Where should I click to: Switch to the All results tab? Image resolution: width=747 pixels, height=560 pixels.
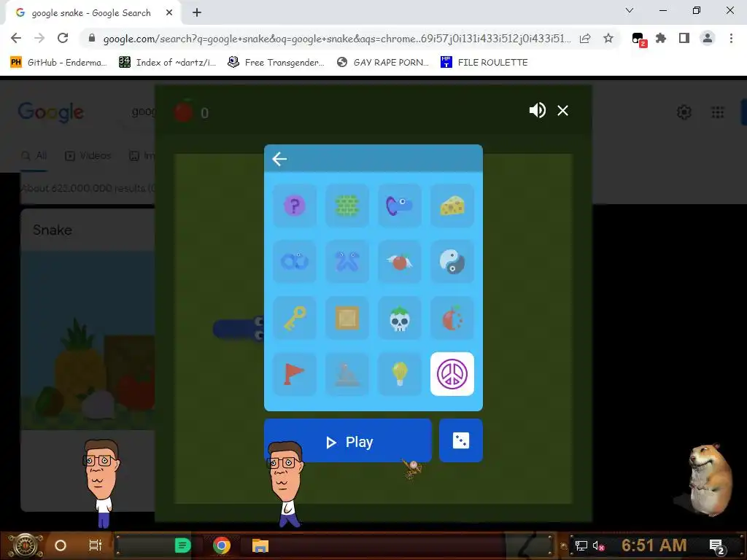point(34,156)
